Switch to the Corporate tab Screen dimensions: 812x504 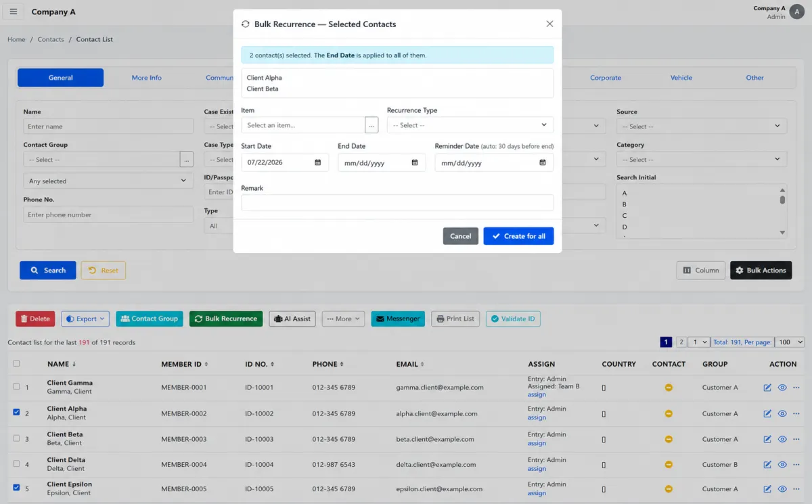(606, 78)
